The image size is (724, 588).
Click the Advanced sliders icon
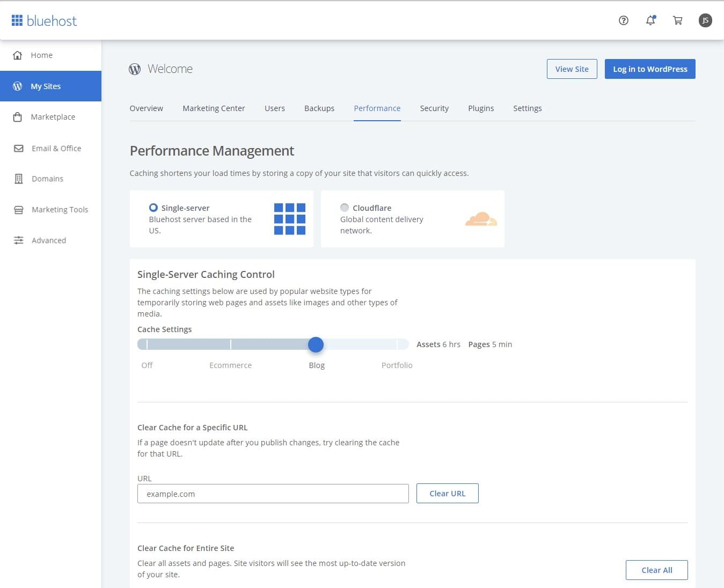(19, 240)
